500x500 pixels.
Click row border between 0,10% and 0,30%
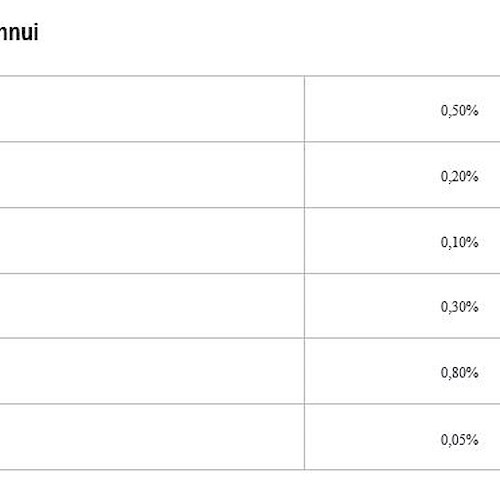250,274
